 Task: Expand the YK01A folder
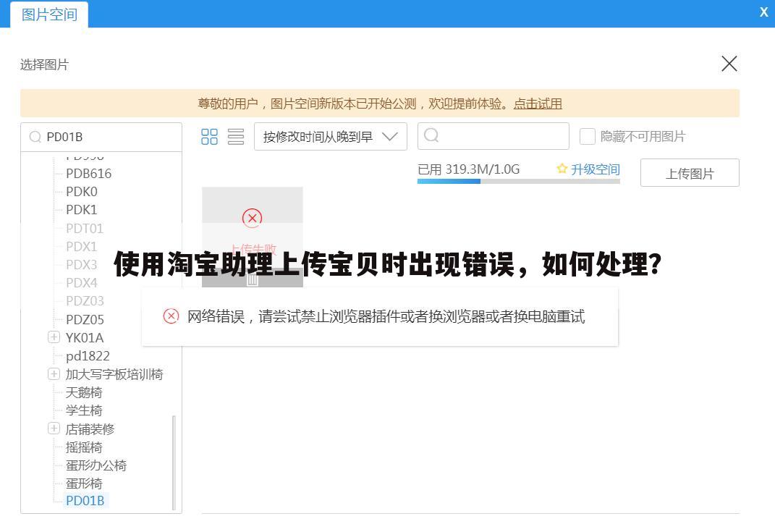(54, 337)
